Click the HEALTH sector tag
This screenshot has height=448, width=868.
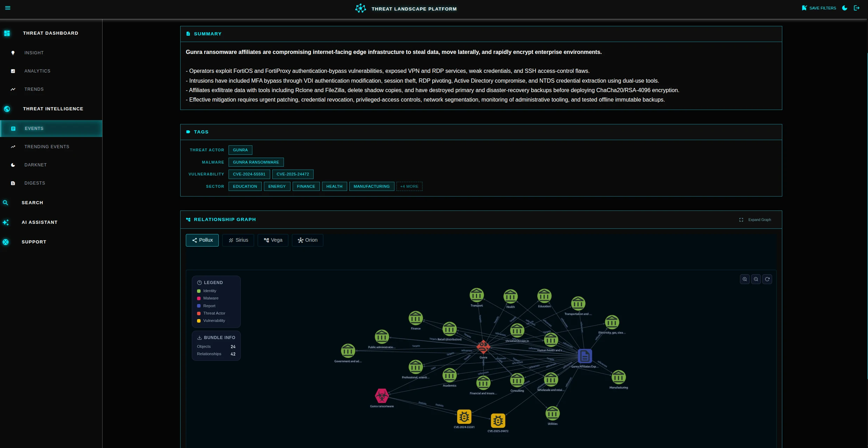click(x=334, y=186)
